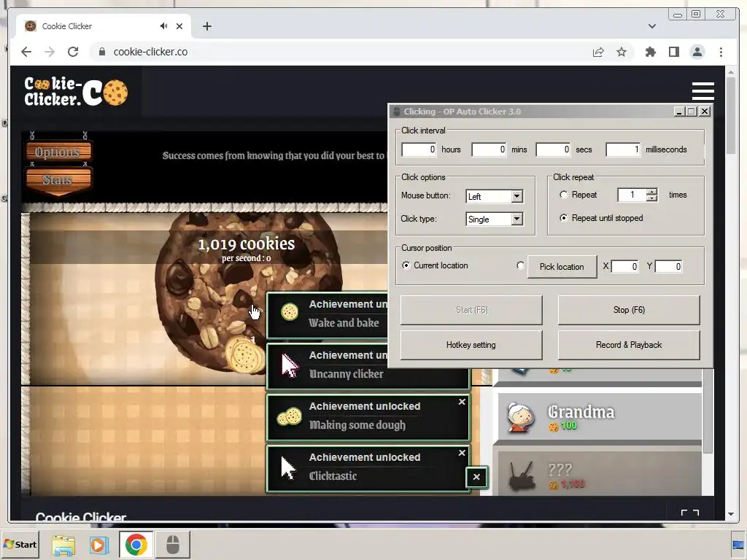Click the Grandma icon in the store
The width and height of the screenshot is (747, 560).
click(x=520, y=416)
